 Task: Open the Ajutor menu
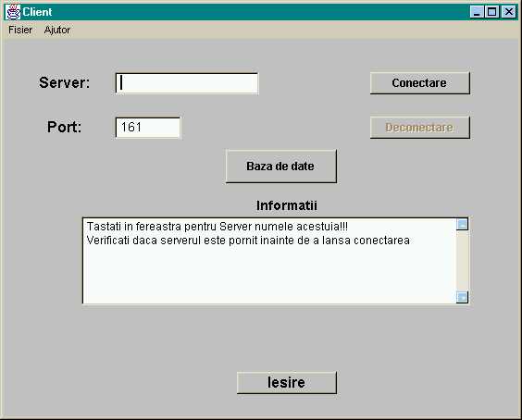click(57, 30)
